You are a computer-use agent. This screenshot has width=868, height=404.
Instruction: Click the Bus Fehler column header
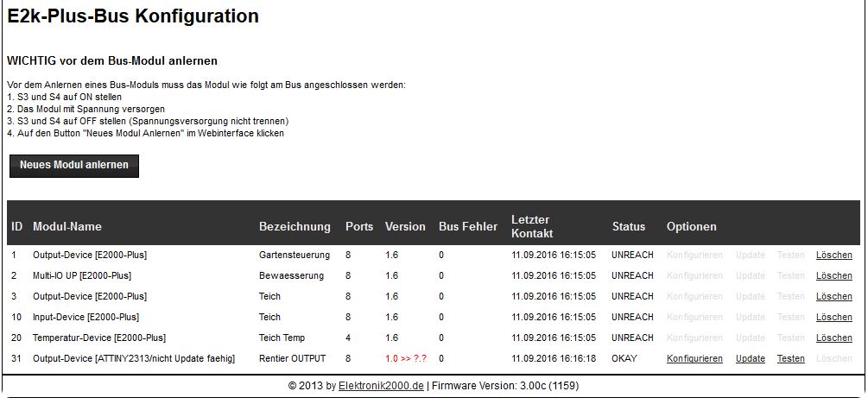point(468,226)
